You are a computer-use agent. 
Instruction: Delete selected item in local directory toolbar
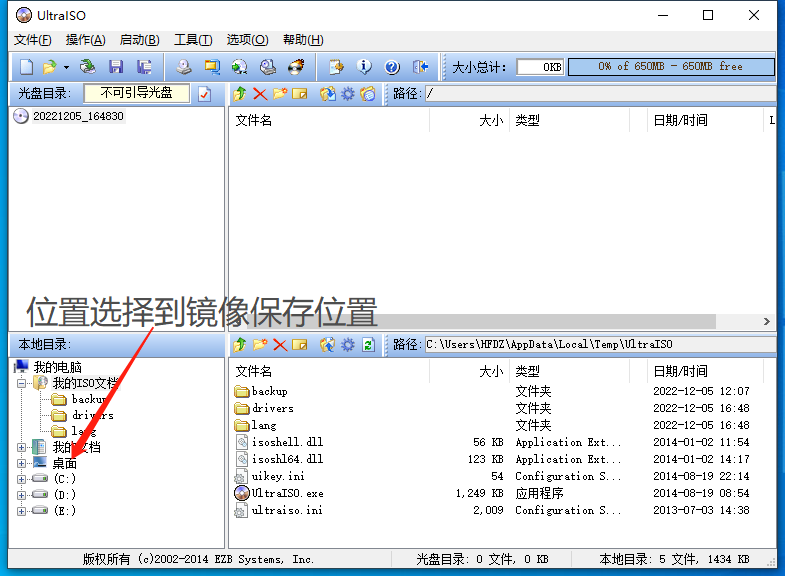(280, 344)
